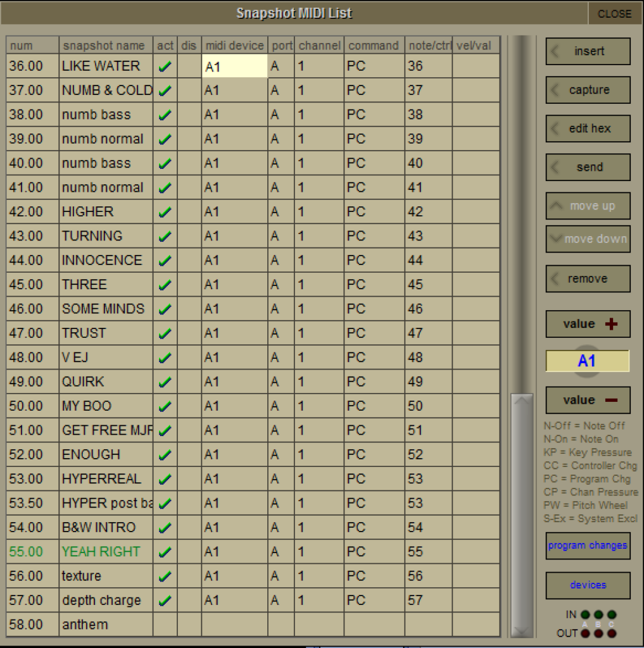Increase the value with plus button

[x=588, y=324]
